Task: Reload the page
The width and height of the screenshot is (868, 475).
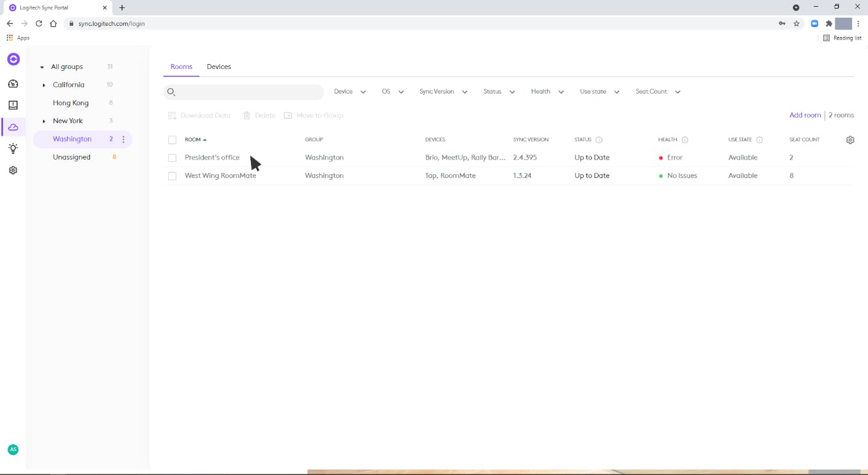Action: pos(39,23)
